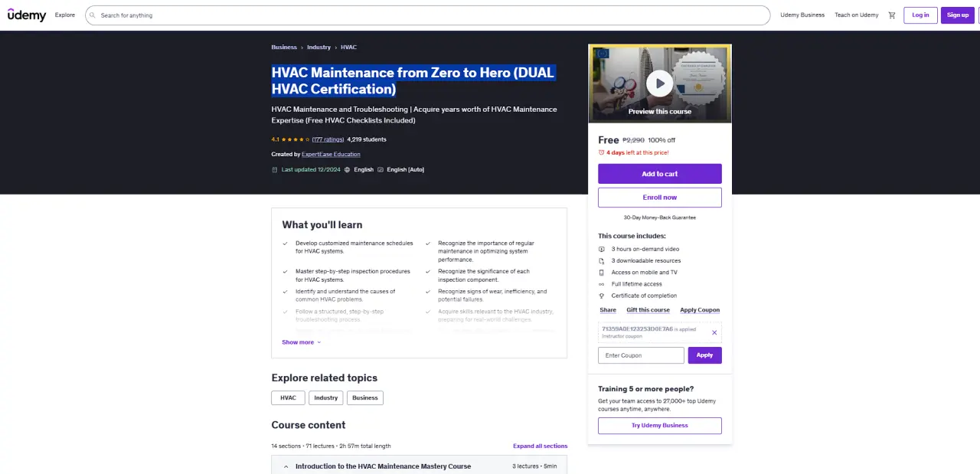Open ExpertEase Education instructor link
The height and width of the screenshot is (474, 980).
[x=331, y=155]
